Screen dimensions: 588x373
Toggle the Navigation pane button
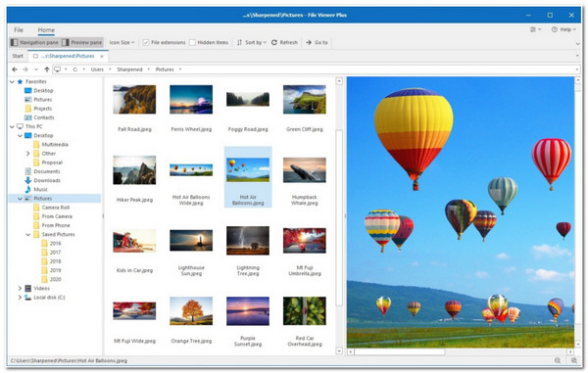[34, 42]
